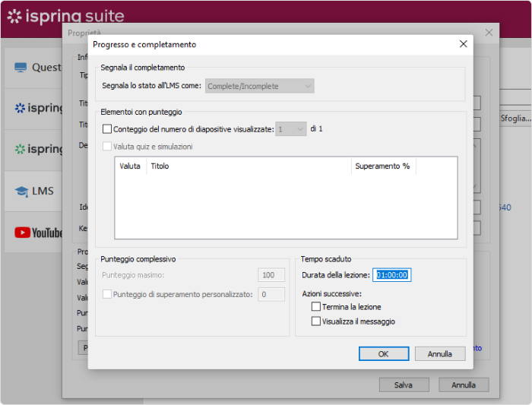Click the Superamento % column header
The height and width of the screenshot is (405, 532).
point(383,166)
